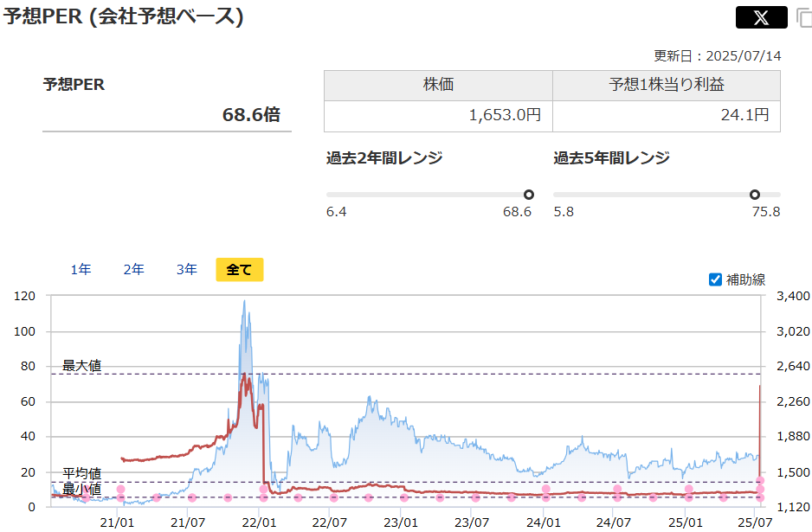Show the 3年 chart period

[186, 270]
